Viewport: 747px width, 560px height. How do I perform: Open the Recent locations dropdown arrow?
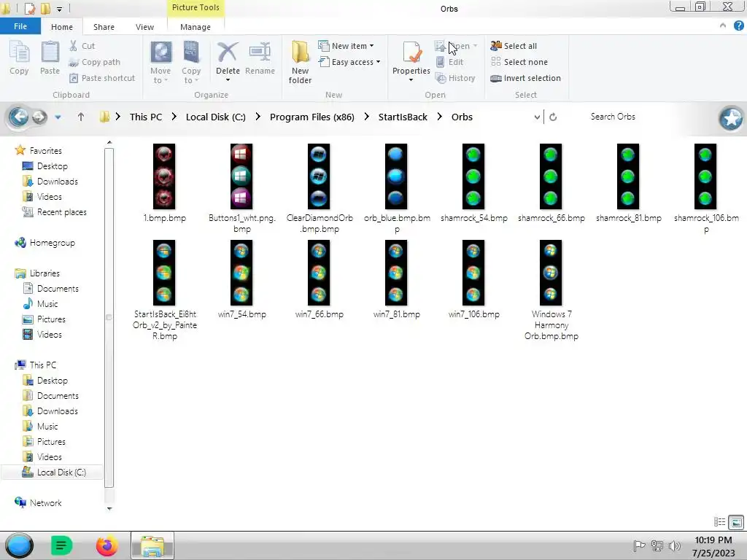58,117
